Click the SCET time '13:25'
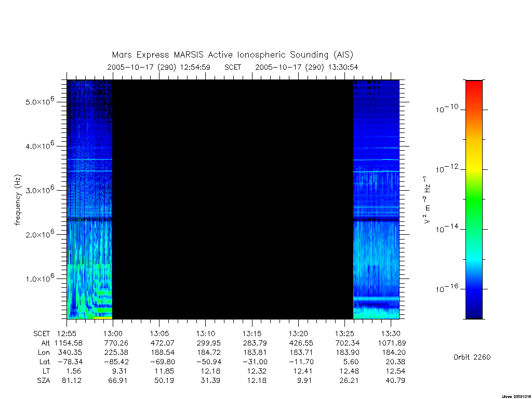 [x=345, y=334]
